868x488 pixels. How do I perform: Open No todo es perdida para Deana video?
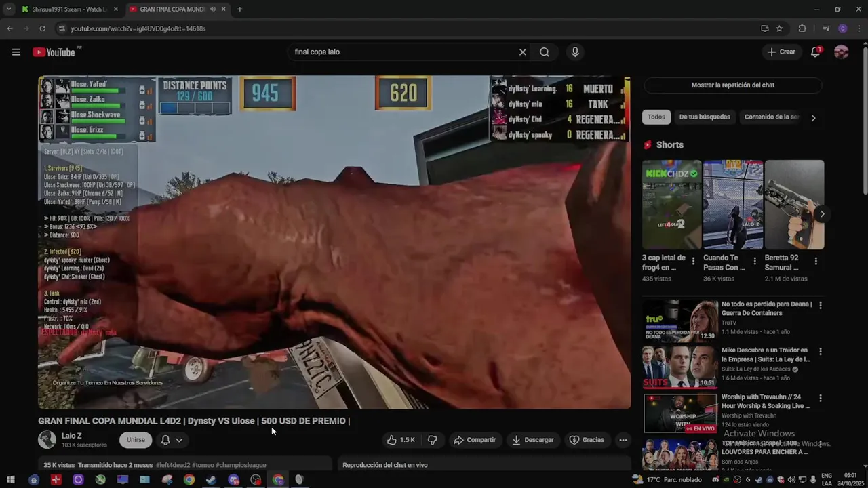pos(766,309)
